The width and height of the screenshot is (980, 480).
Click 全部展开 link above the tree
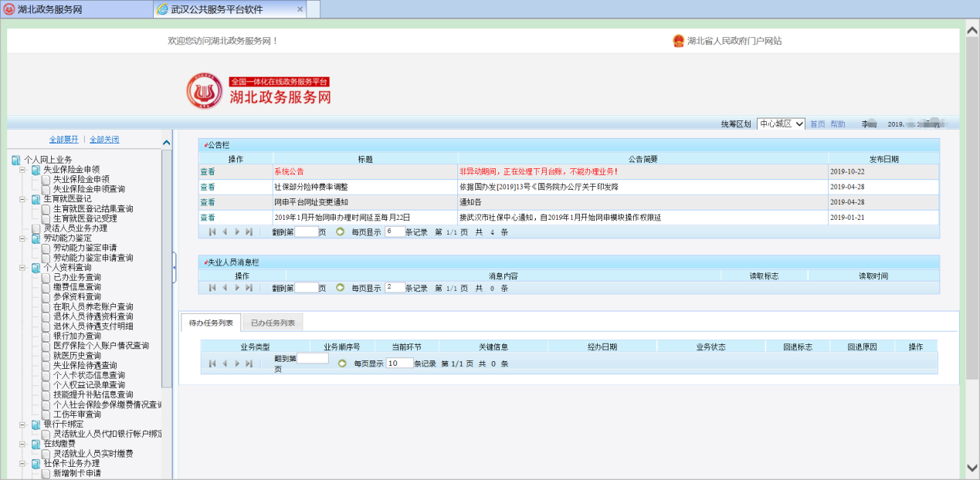click(63, 140)
